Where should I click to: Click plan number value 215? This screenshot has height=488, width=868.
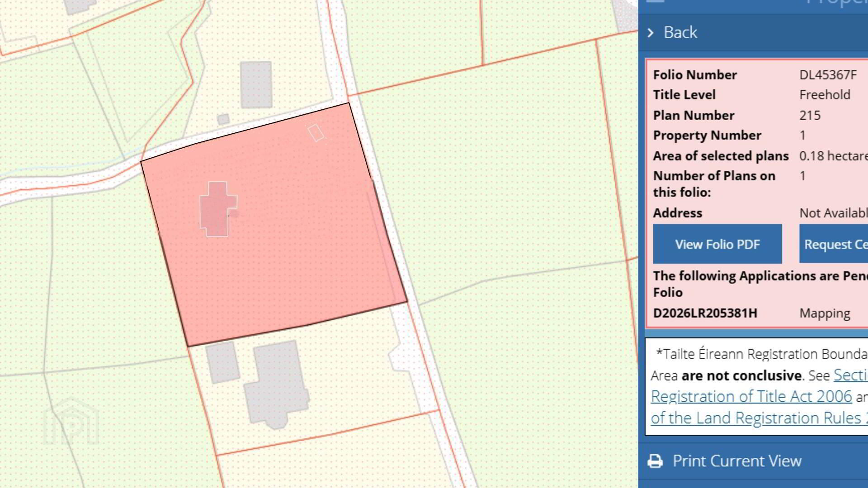coord(810,115)
